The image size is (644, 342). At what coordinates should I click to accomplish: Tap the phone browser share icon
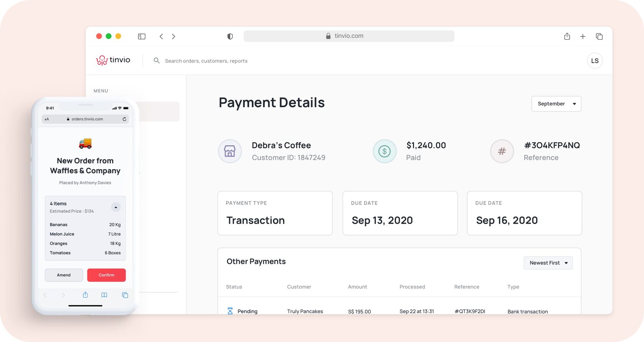coord(85,295)
